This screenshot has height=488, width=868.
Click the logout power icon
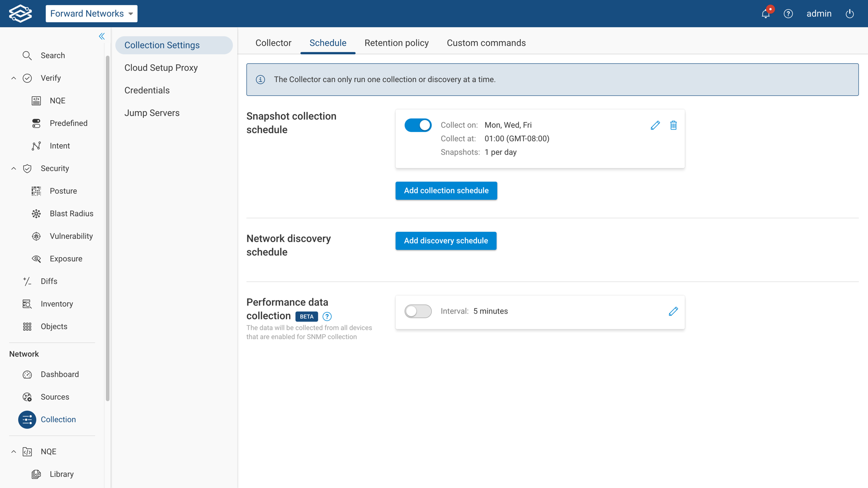[x=849, y=14]
